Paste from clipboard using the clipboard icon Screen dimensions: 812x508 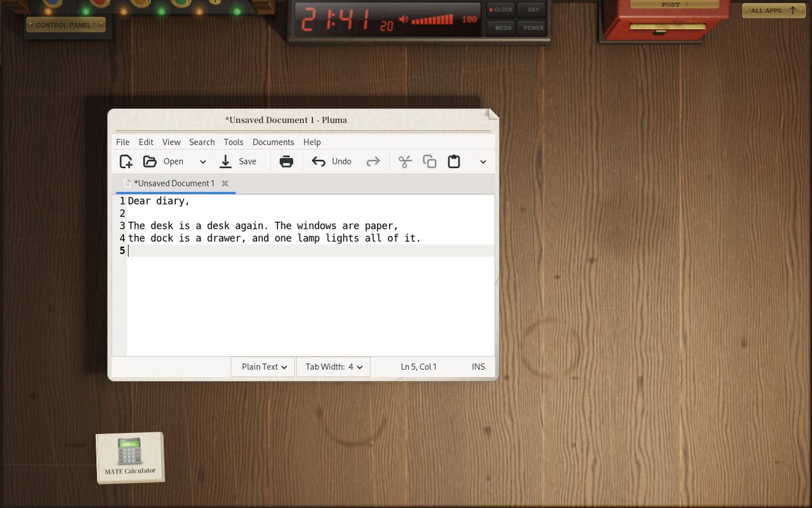click(x=454, y=161)
